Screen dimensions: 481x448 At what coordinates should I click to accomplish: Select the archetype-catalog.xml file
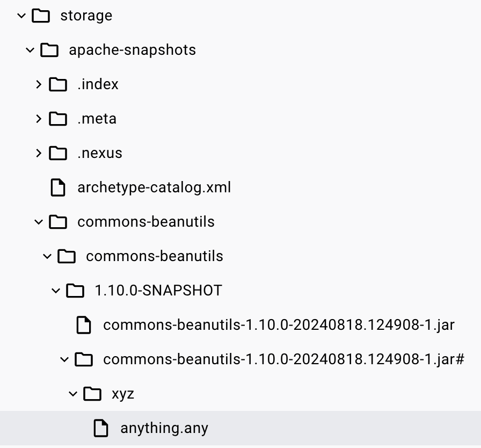pyautogui.click(x=155, y=187)
